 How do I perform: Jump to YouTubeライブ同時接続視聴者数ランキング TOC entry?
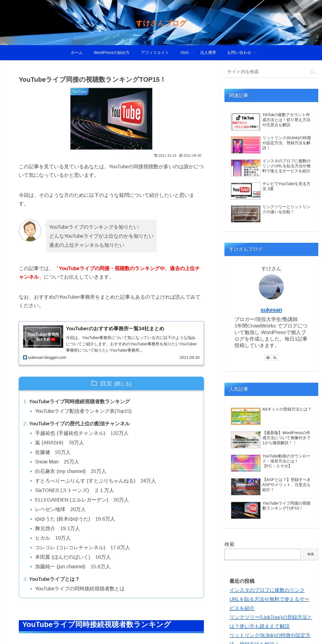(79, 401)
